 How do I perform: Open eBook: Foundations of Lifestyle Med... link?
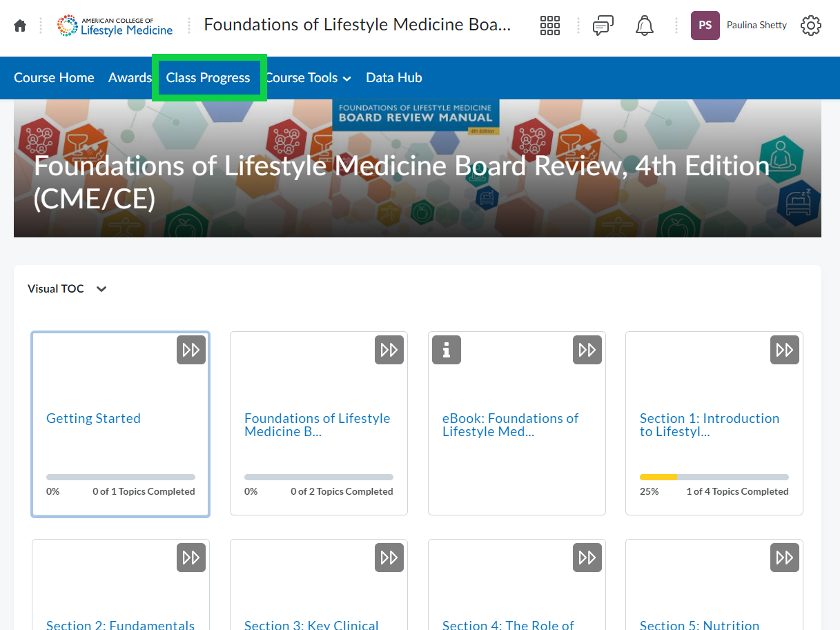click(511, 425)
